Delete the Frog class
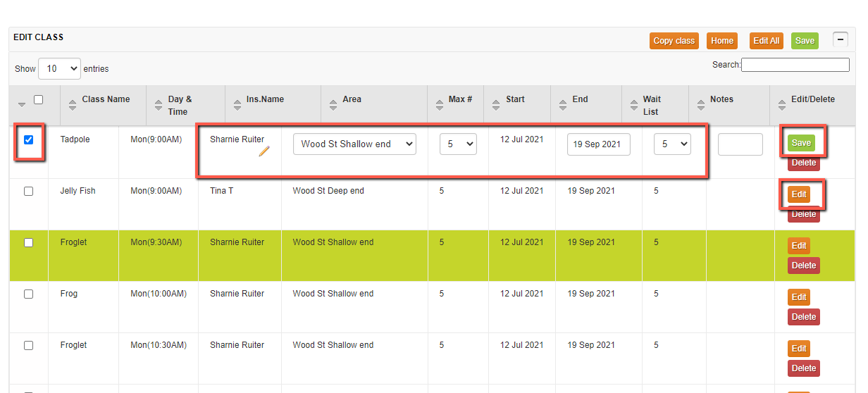The width and height of the screenshot is (868, 393). click(x=804, y=317)
